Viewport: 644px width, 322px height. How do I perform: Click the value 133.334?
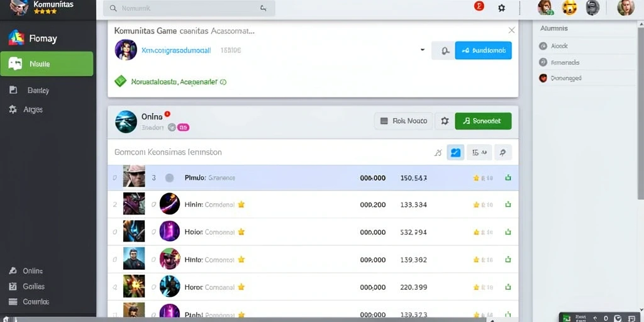click(x=414, y=204)
